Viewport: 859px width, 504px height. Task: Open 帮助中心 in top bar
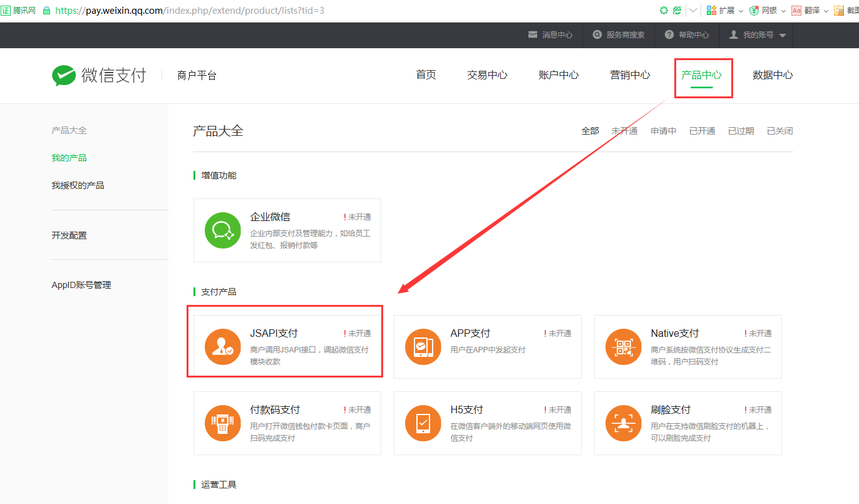(687, 35)
